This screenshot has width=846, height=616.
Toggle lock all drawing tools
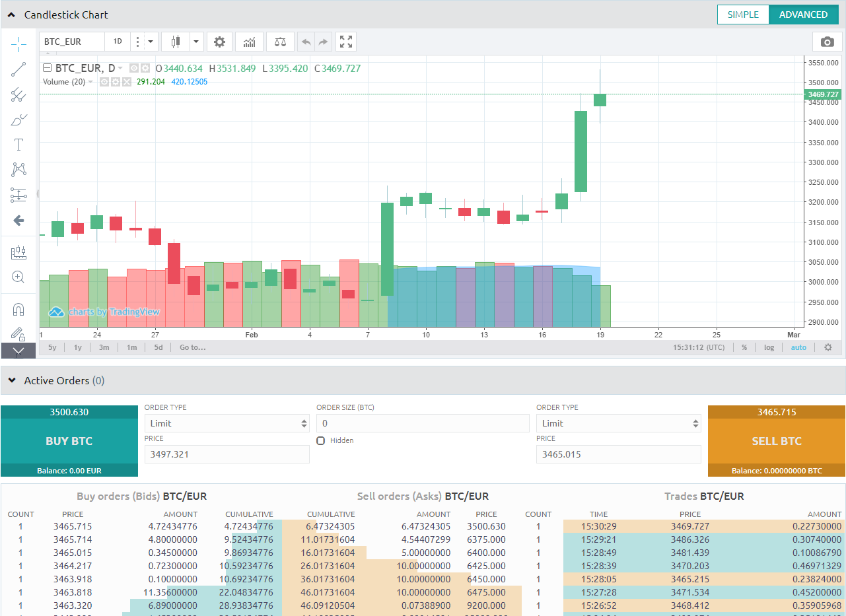tap(18, 334)
